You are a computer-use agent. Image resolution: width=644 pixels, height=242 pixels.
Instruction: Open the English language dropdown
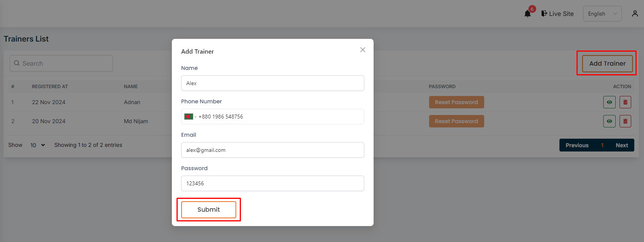[602, 13]
